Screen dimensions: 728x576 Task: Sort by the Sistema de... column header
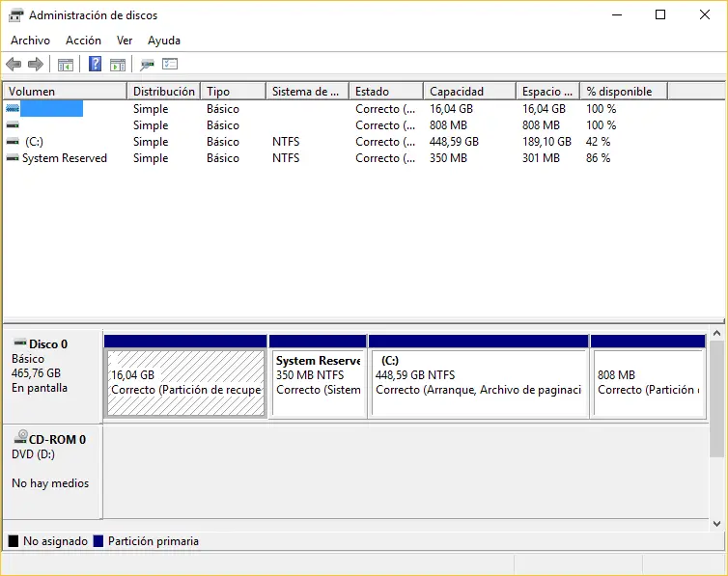click(x=308, y=92)
